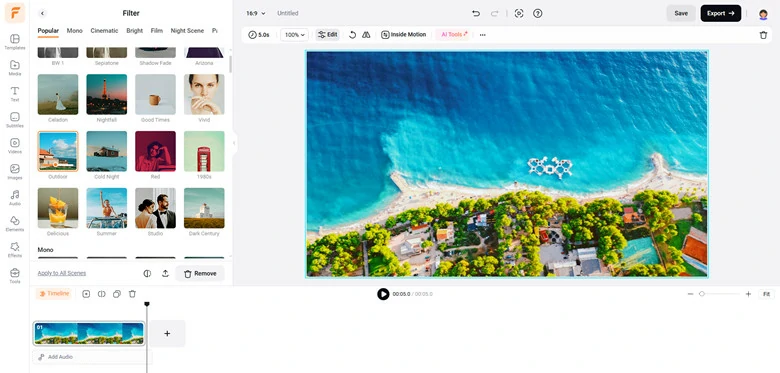Image resolution: width=780 pixels, height=373 pixels.
Task: Open the Edit adjustments button
Action: (x=327, y=35)
